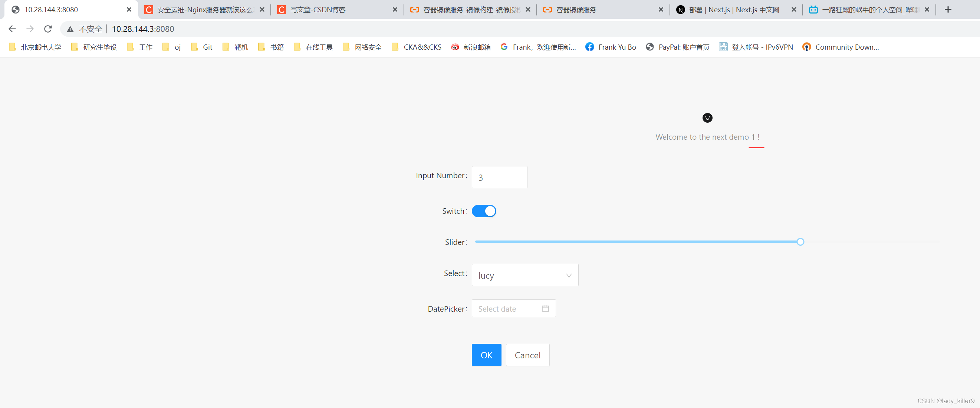Switch to the 容器镜像服务 tab
The height and width of the screenshot is (408, 980).
[x=603, y=10]
